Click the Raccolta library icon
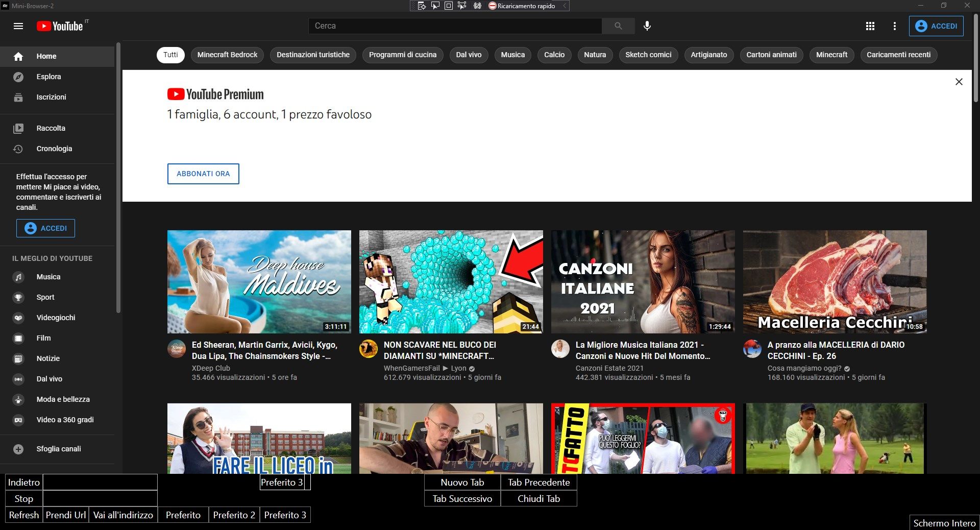Screen dimensions: 980x530 [18, 128]
